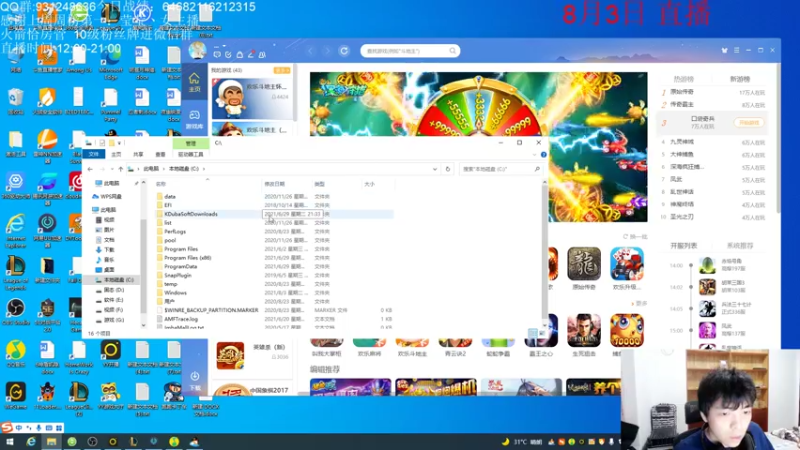Expand the Explorer ribbon chevron
This screenshot has height=450, width=800.
click(x=534, y=154)
